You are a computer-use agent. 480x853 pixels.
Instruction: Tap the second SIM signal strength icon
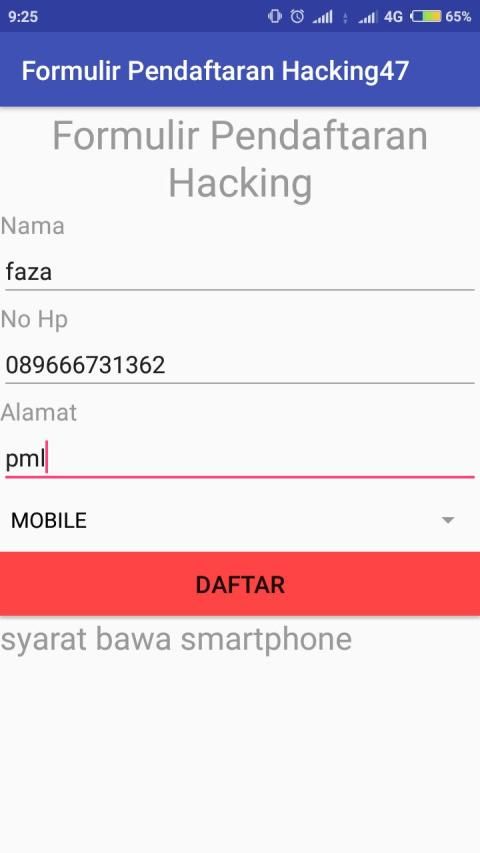pos(367,17)
